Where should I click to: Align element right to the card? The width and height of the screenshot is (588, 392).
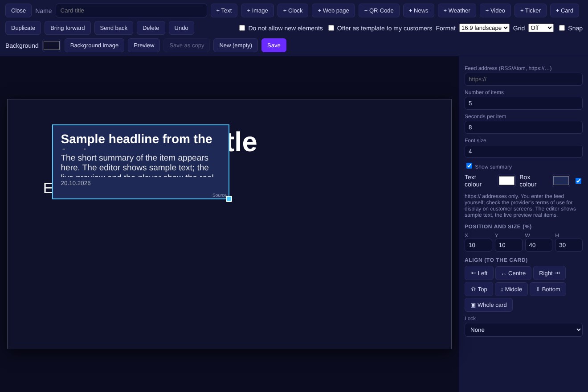549,273
